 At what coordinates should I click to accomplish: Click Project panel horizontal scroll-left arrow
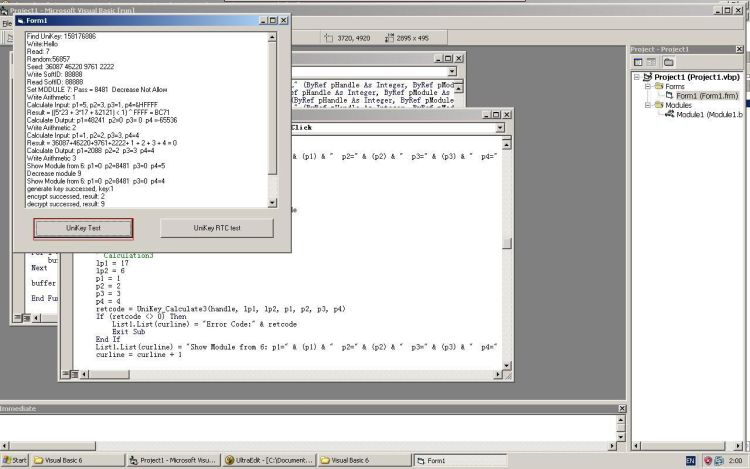636,446
